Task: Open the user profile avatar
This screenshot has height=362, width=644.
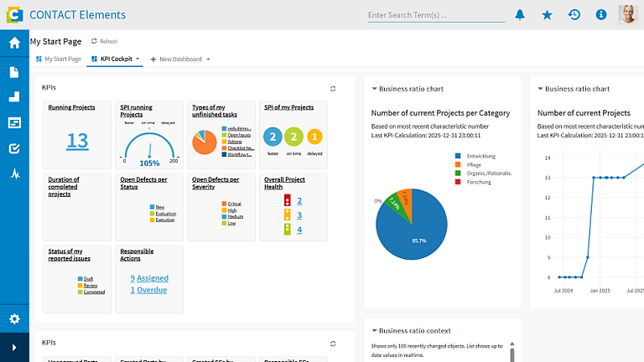Action: (x=628, y=15)
